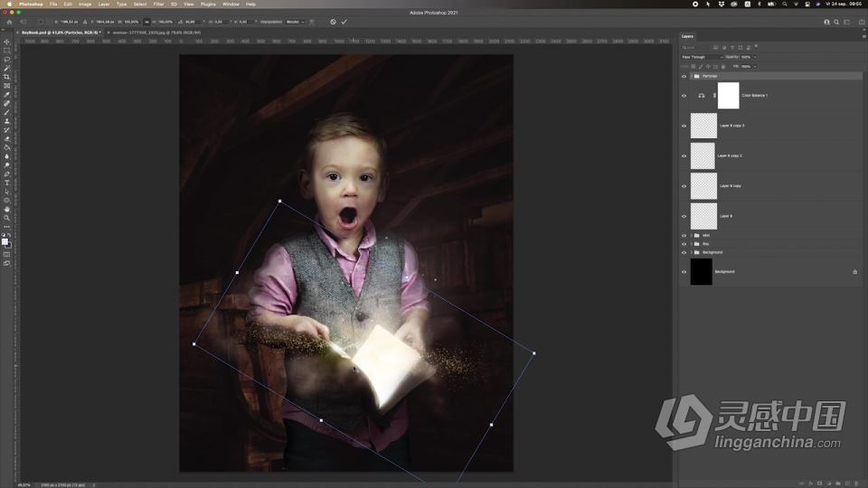Select the Eyedropper tool
Viewport: 868px width, 488px height.
(x=6, y=95)
